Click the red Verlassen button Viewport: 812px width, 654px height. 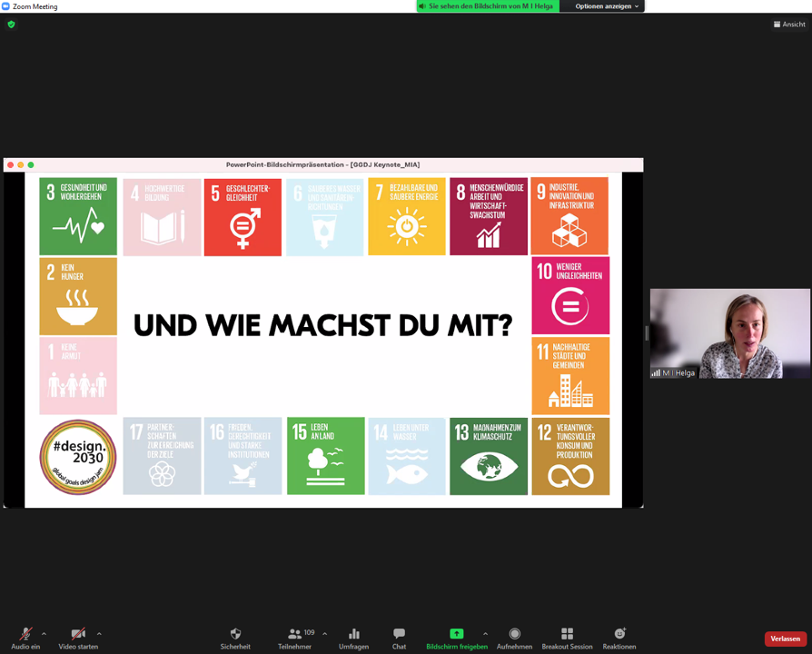click(x=785, y=639)
